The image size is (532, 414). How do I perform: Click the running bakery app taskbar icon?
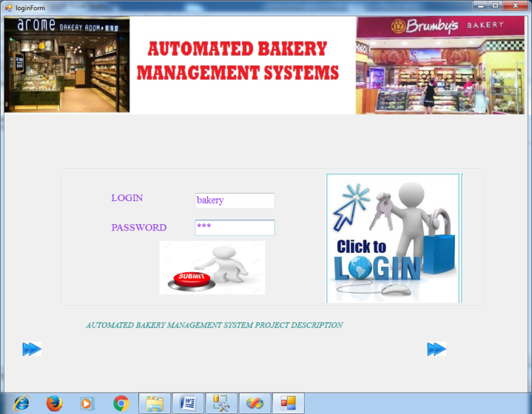(288, 403)
